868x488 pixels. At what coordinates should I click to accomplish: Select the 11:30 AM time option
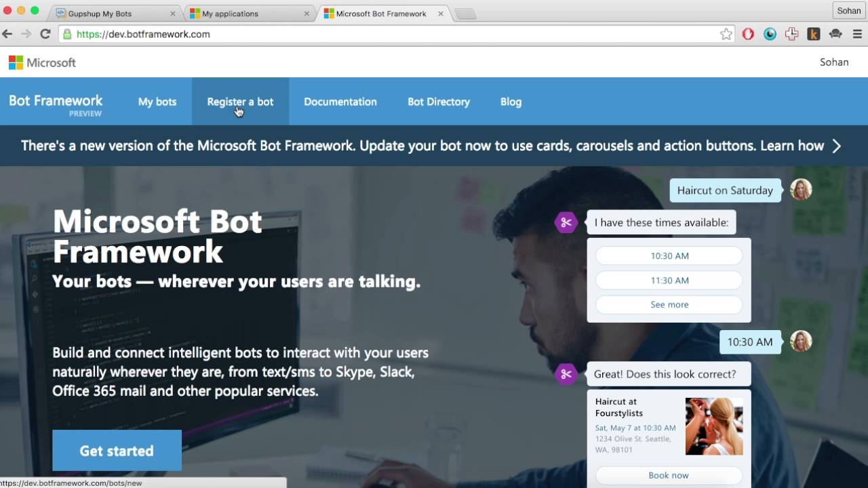click(669, 281)
